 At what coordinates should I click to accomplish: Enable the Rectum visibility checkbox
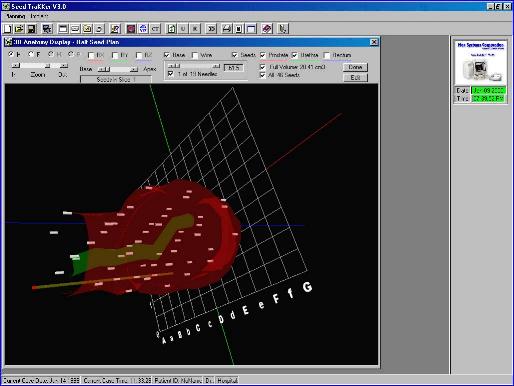tap(327, 55)
